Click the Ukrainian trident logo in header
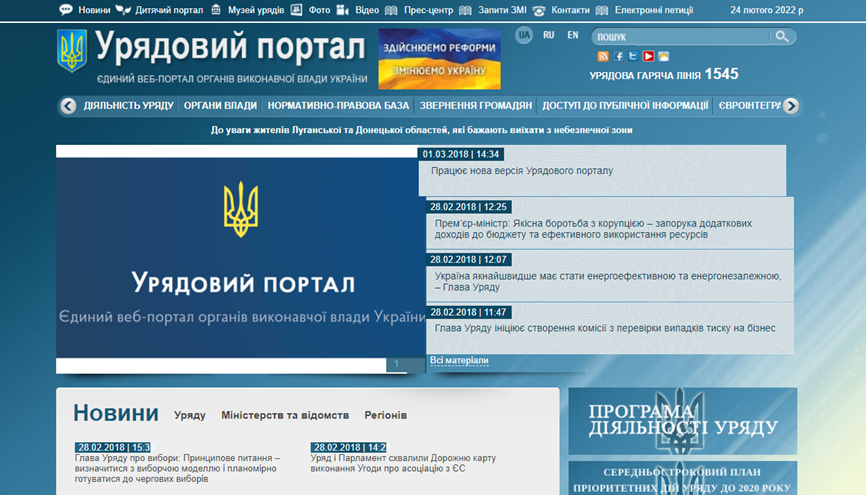866x495 pixels. click(71, 51)
